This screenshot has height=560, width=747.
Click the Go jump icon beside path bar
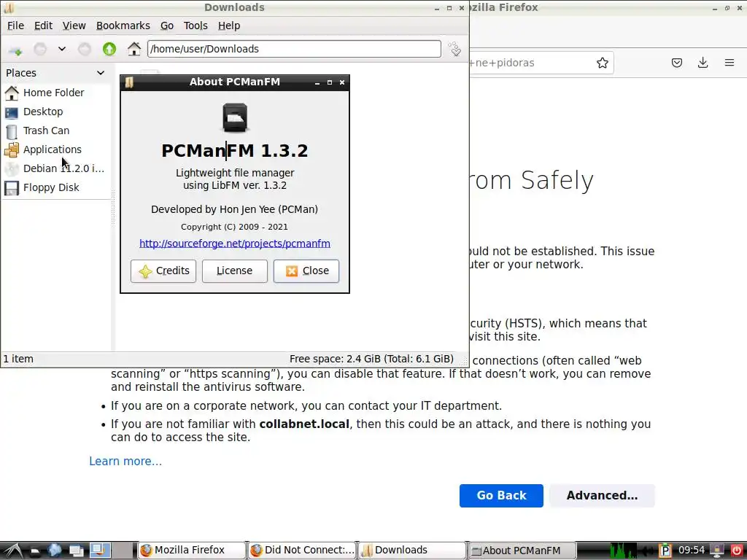(x=454, y=49)
